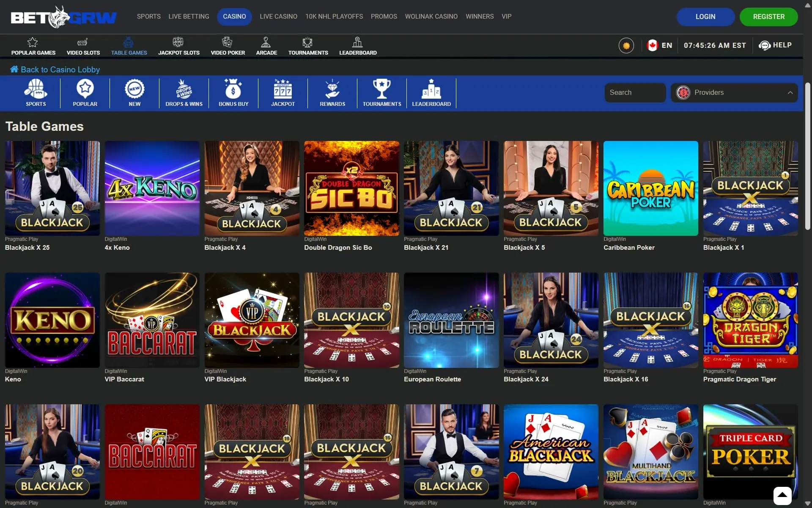Open the Arcade joystick icon
The height and width of the screenshot is (508, 812).
pyautogui.click(x=266, y=42)
